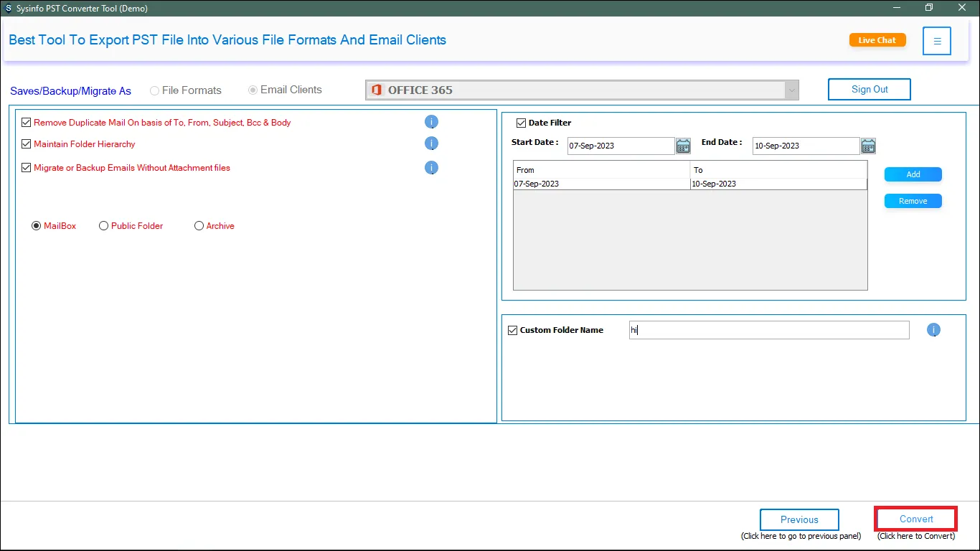Go back using the Previous button

799,520
